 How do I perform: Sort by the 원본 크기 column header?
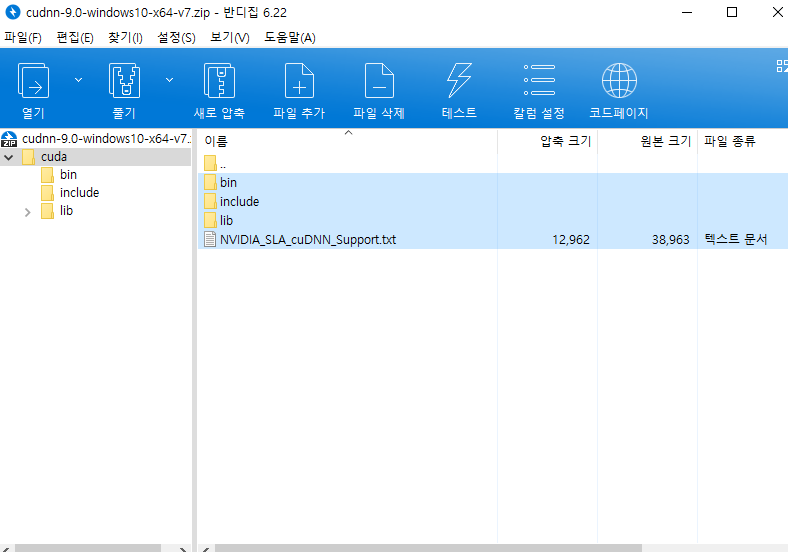pyautogui.click(x=648, y=141)
